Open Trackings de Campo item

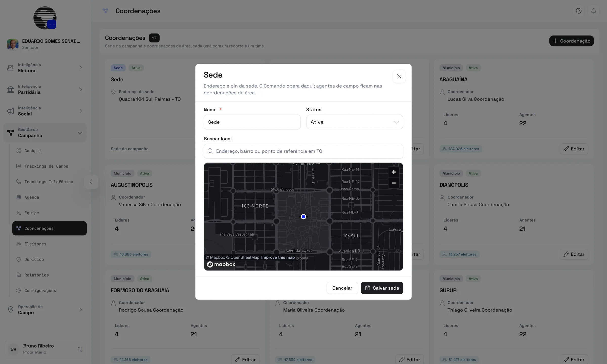[49, 166]
